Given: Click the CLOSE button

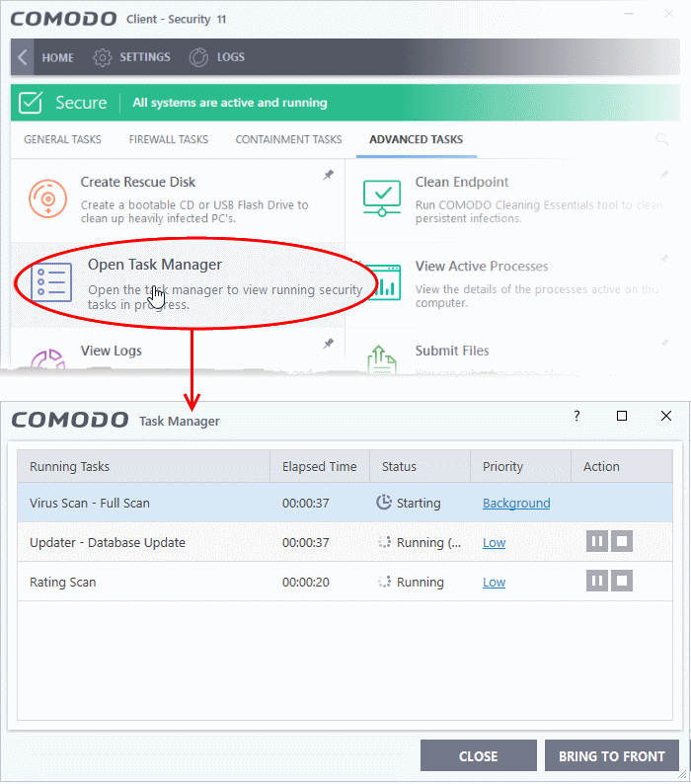Looking at the screenshot, I should click(x=479, y=756).
